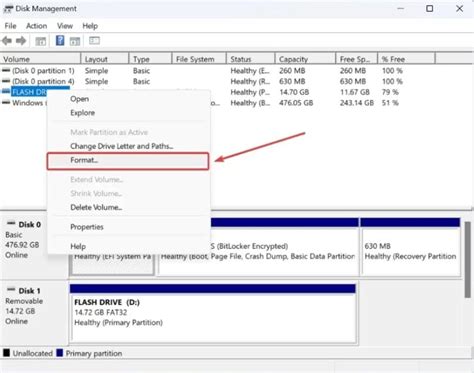Click the Forward arrow toolbar icon
This screenshot has width=474, height=373.
[21, 41]
